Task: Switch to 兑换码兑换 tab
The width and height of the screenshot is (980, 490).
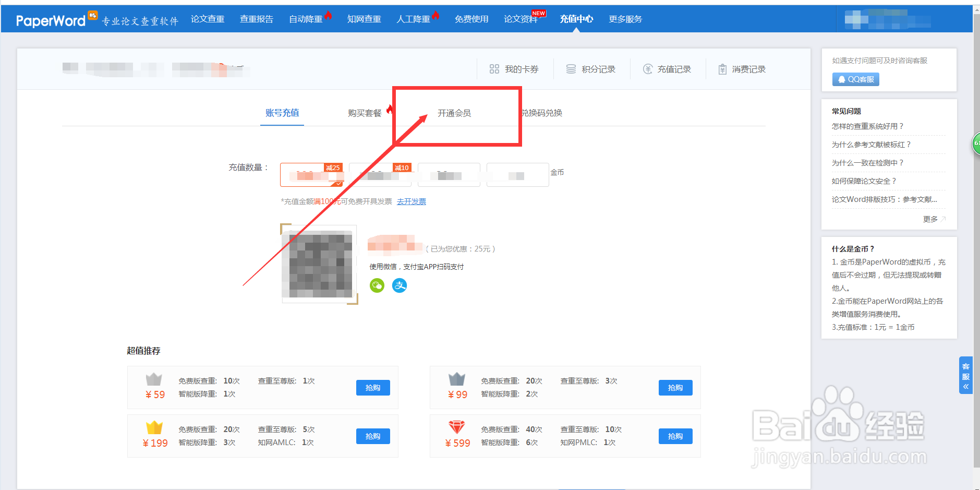Action: (x=542, y=113)
